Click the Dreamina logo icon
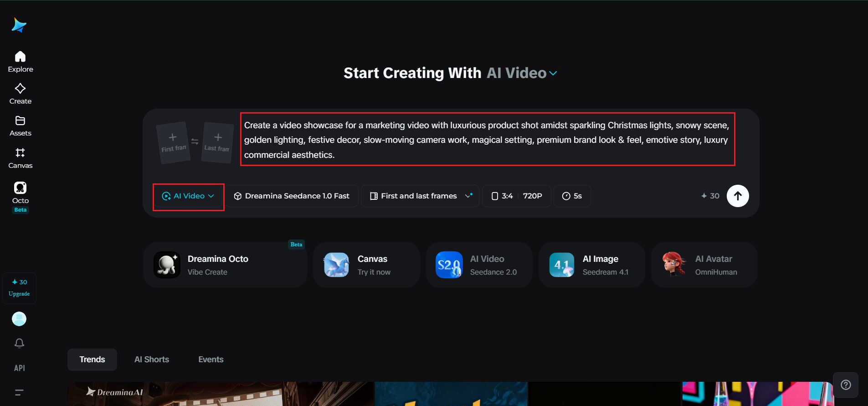 (x=19, y=25)
